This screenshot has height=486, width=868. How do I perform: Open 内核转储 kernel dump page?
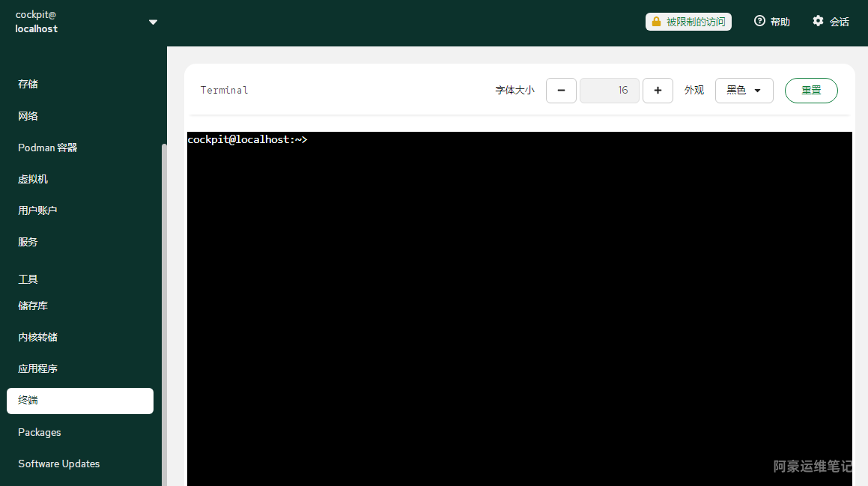(37, 337)
